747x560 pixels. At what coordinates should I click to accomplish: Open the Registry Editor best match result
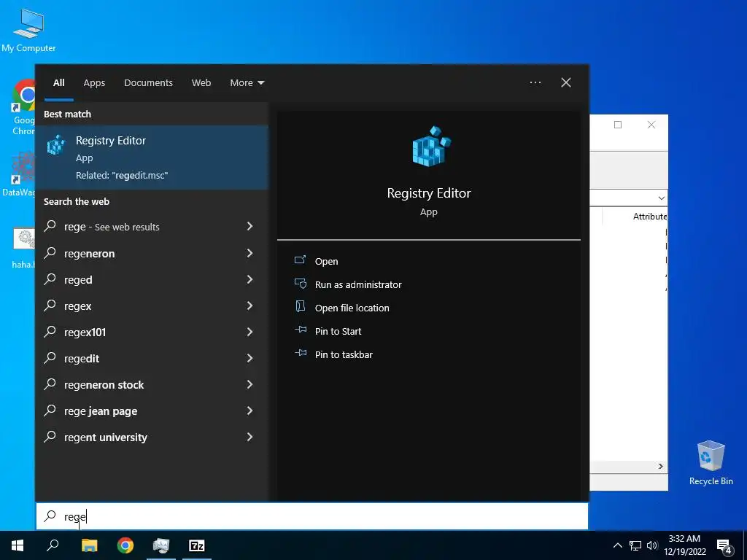click(x=152, y=157)
